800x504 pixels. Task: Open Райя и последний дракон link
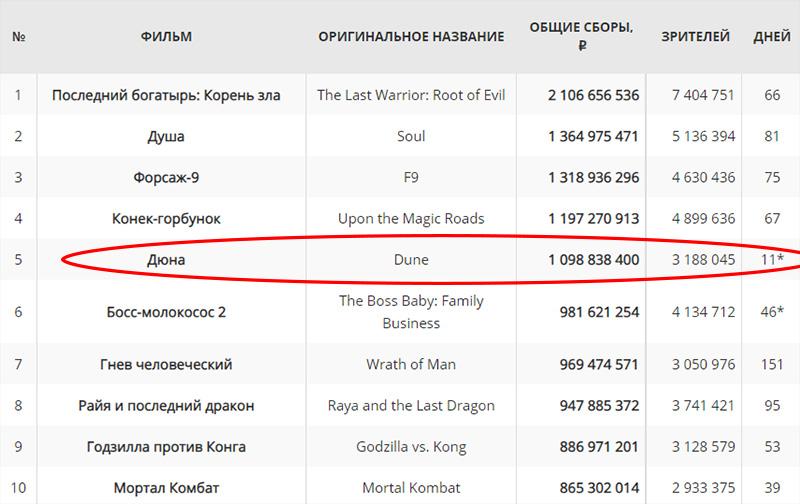point(166,406)
